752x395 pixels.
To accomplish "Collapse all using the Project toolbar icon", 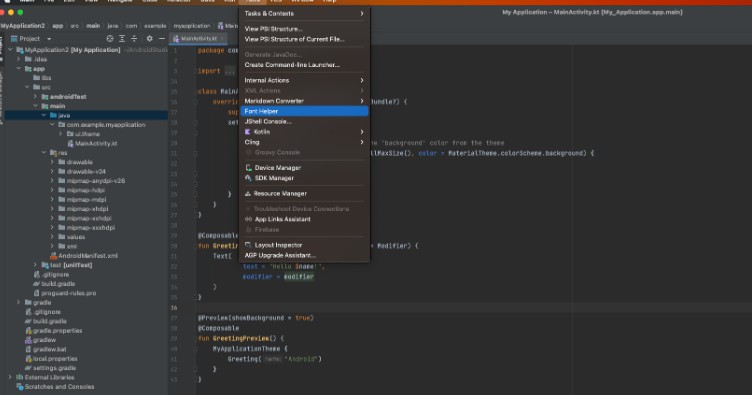I will 134,38.
